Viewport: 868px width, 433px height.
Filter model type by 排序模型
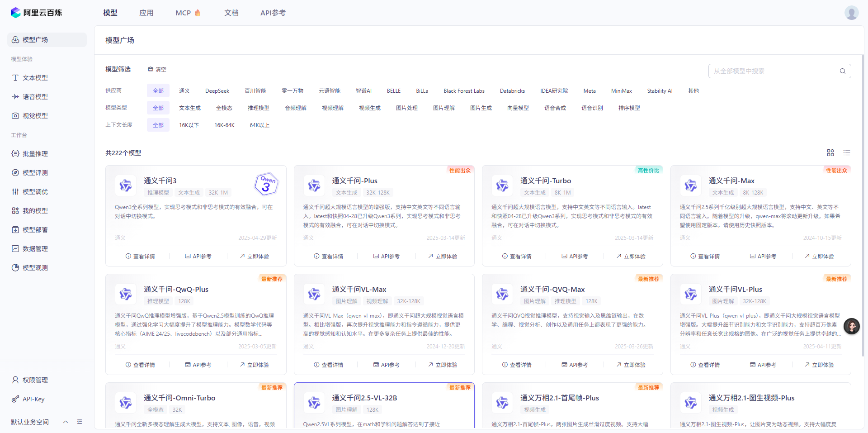(629, 108)
